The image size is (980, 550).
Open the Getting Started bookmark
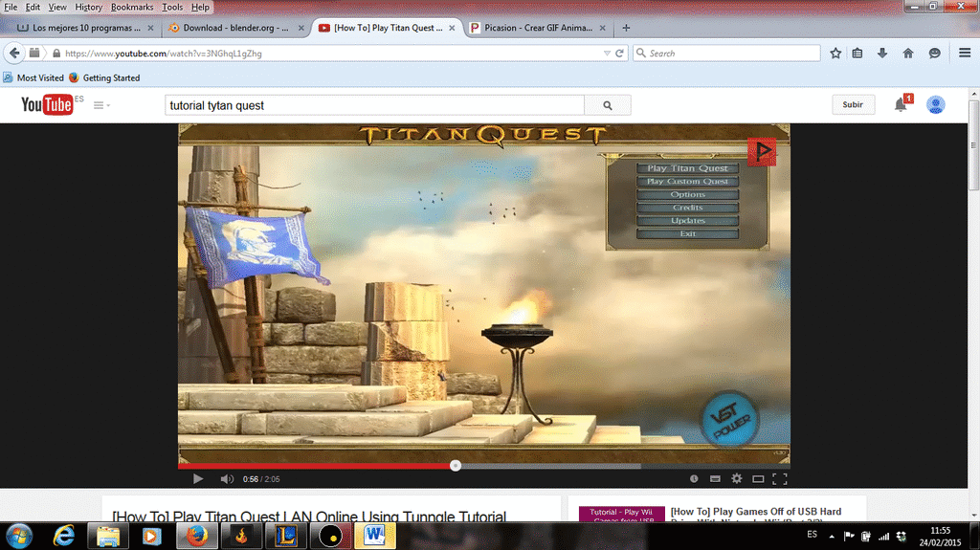tap(111, 77)
